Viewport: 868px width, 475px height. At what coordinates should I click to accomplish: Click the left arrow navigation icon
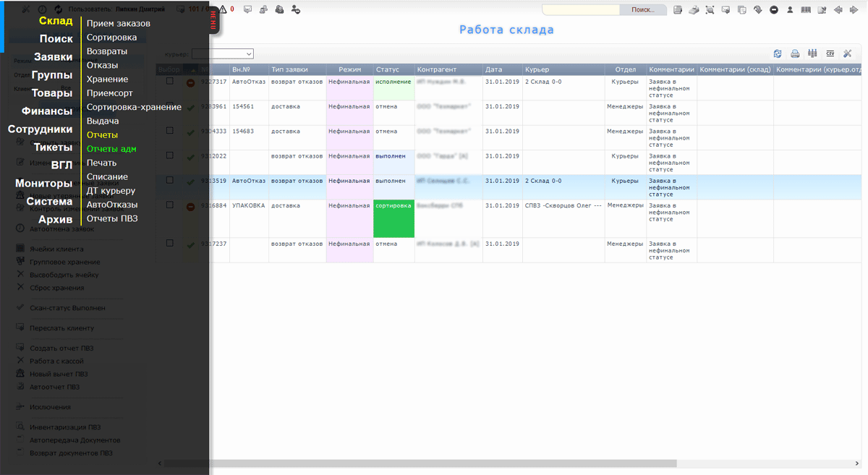(838, 10)
